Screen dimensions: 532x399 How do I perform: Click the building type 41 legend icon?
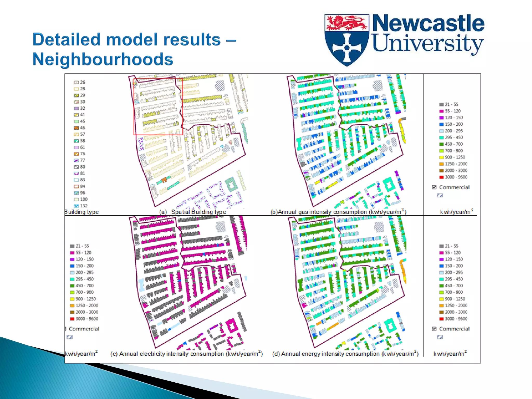pyautogui.click(x=76, y=115)
